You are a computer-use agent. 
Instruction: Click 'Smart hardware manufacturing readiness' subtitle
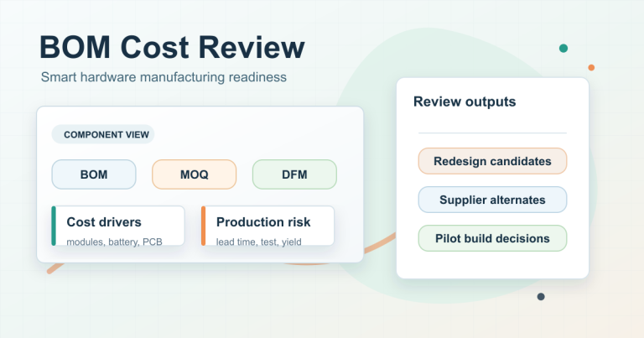164,77
